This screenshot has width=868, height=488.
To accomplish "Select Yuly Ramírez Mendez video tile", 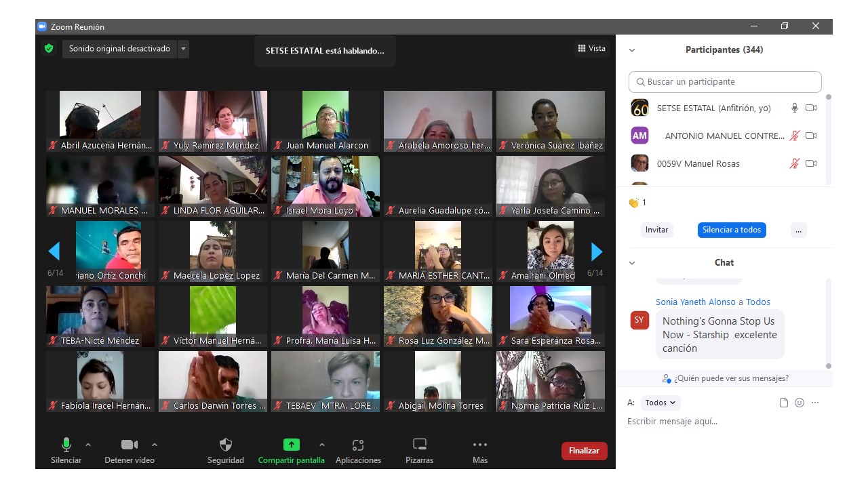I will [213, 121].
